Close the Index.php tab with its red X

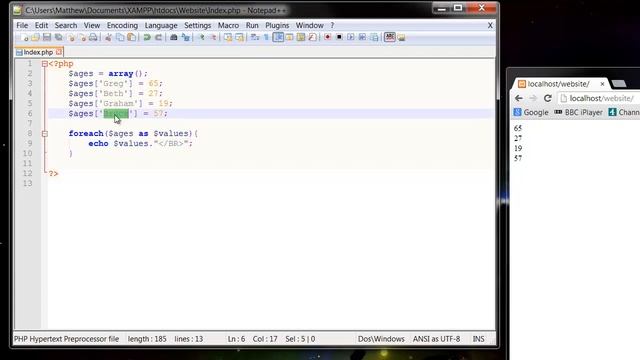[59, 52]
